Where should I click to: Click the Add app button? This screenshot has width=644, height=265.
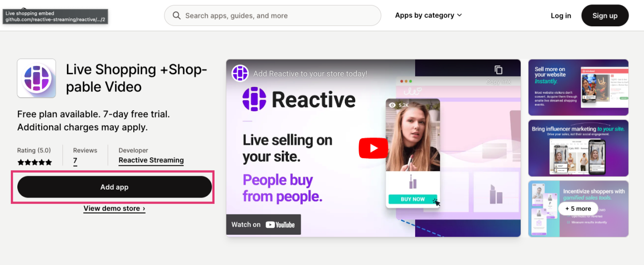coord(114,187)
